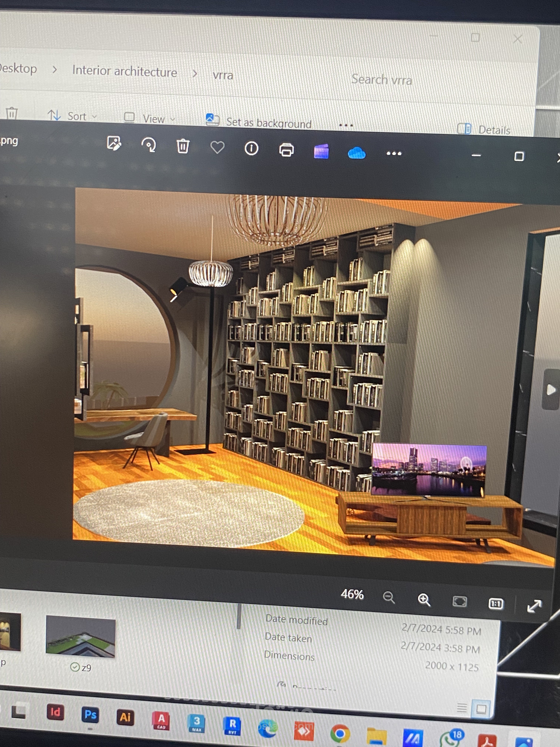Screen dimensions: 560x747
Task: Open the OneDrive cloud icon in Photos
Action: 356,153
